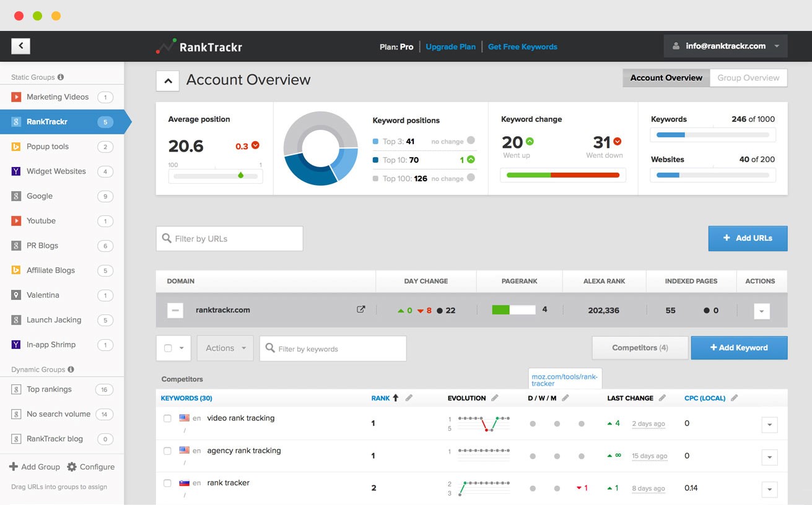The height and width of the screenshot is (505, 812).
Task: Click the Dynamic Groups info icon
Action: pos(71,369)
